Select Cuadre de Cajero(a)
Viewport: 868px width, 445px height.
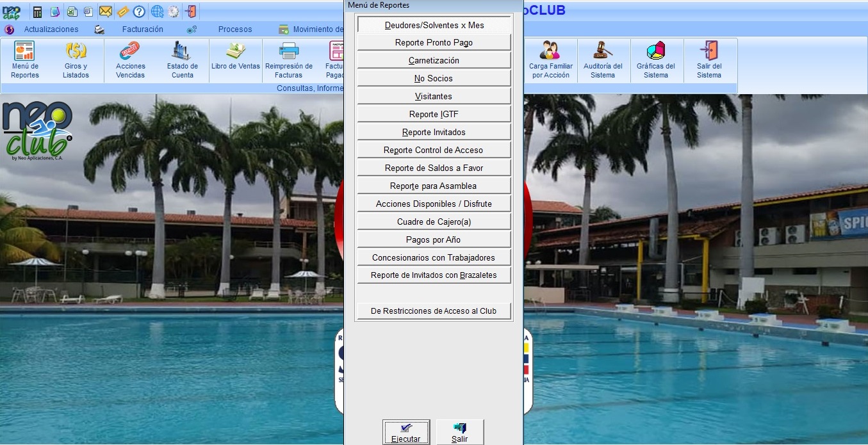pos(434,222)
